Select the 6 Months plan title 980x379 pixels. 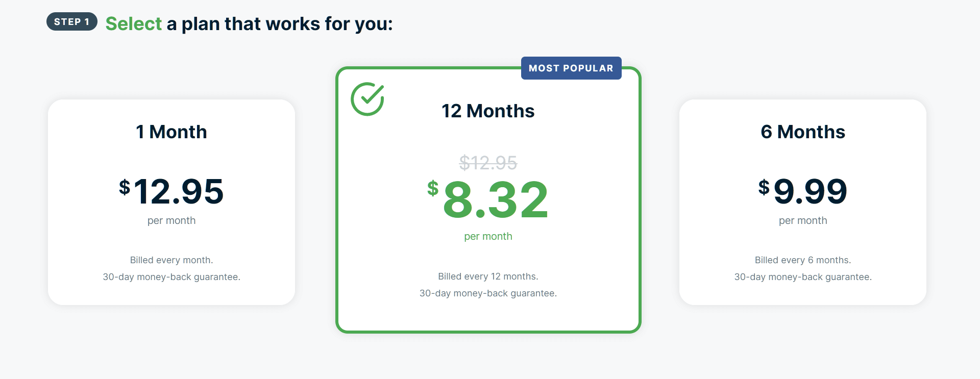[x=803, y=132]
